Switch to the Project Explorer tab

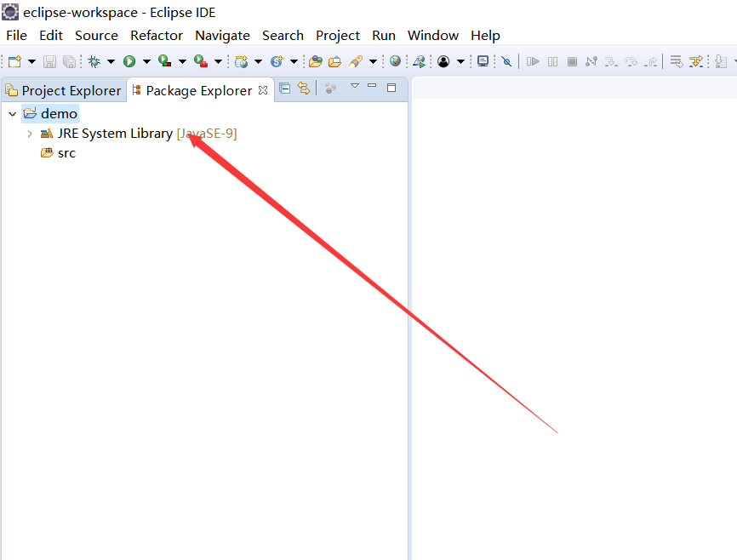coord(64,90)
